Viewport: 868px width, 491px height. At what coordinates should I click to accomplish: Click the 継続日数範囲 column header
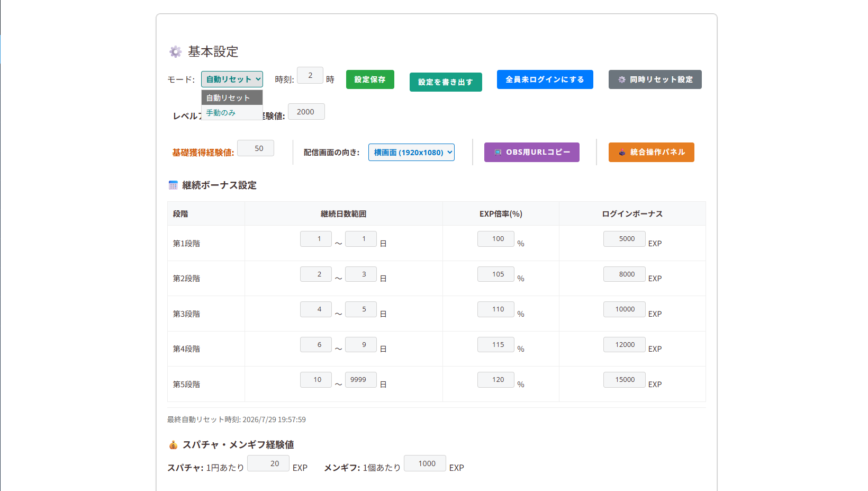click(343, 214)
